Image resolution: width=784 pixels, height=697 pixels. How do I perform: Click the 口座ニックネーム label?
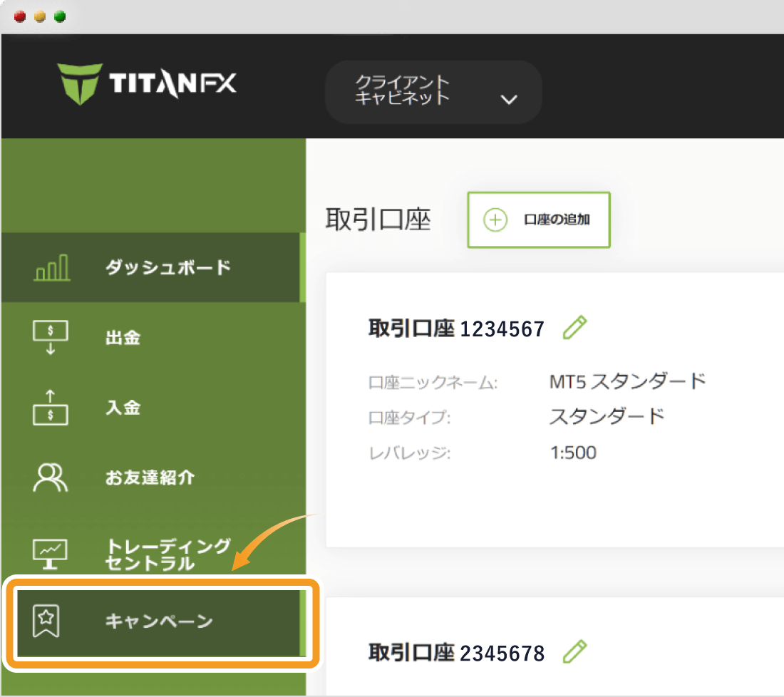433,383
